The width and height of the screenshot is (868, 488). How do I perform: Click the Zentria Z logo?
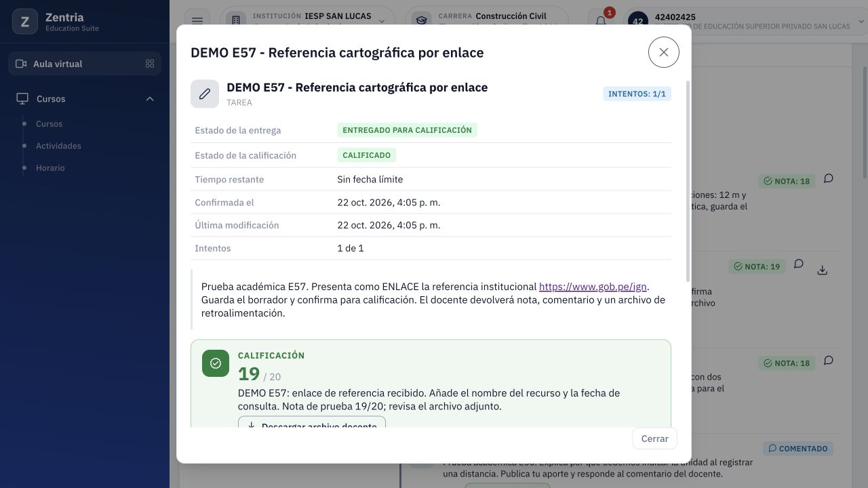click(25, 22)
